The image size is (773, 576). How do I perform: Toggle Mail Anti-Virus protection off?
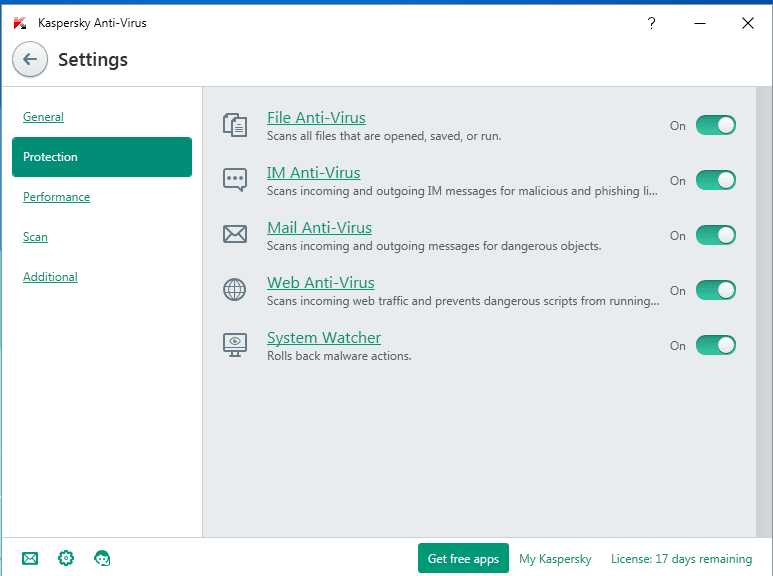[x=716, y=235]
